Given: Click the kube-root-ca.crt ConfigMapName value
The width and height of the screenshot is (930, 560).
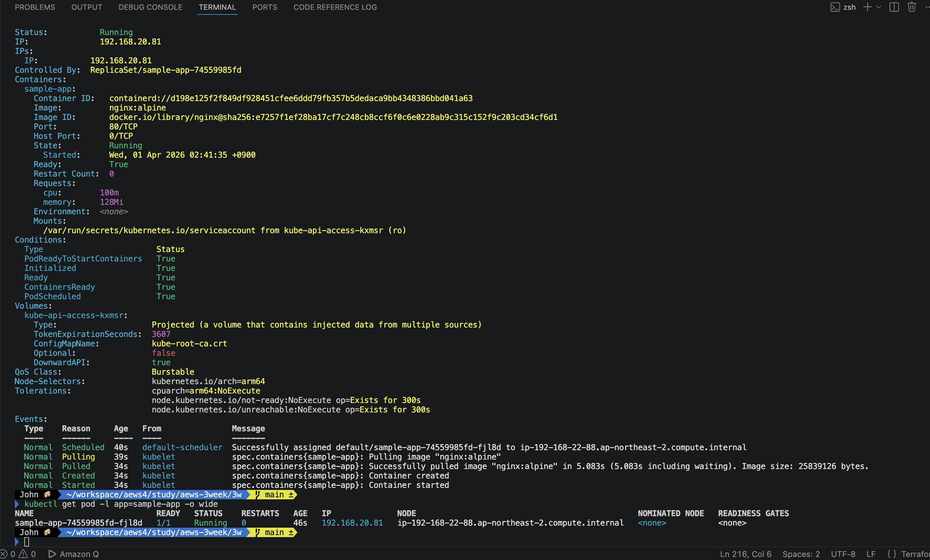Looking at the screenshot, I should click(190, 344).
